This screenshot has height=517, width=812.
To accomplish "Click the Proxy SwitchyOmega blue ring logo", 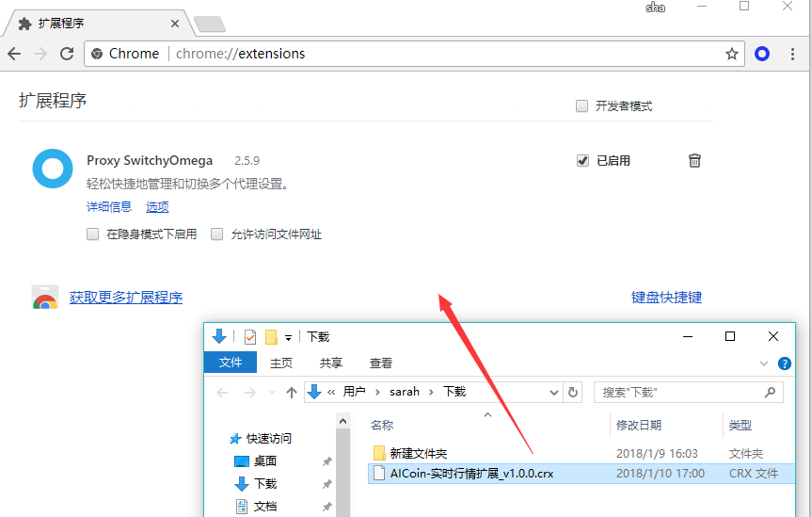I will 53,169.
